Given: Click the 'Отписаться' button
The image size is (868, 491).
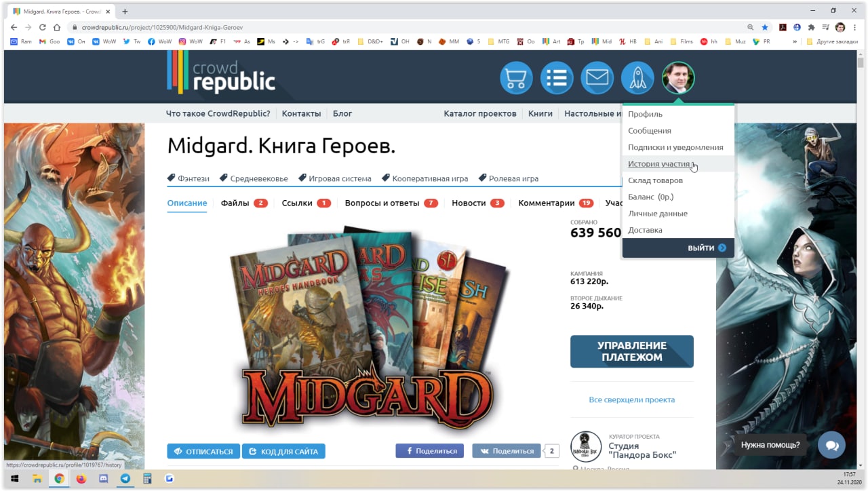Looking at the screenshot, I should (203, 451).
